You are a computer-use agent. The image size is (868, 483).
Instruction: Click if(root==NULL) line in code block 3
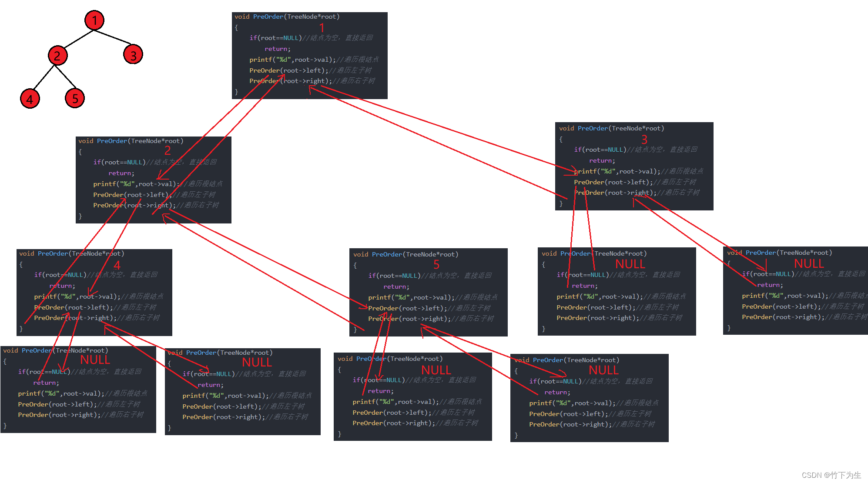click(x=636, y=150)
